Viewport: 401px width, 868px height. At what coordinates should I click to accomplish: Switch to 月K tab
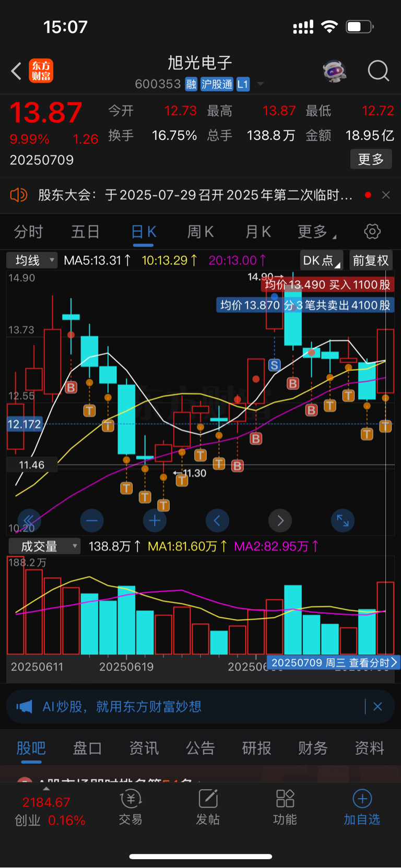point(258,231)
